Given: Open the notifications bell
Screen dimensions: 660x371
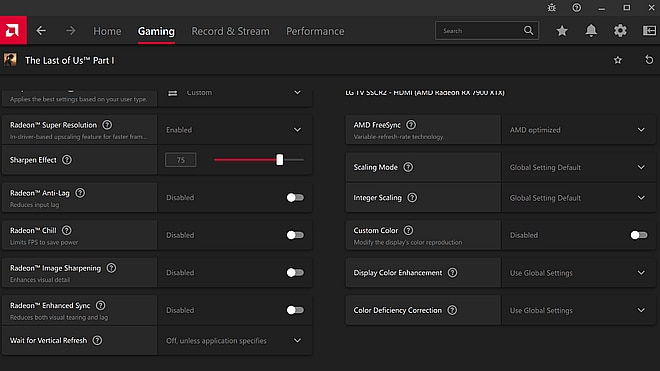Looking at the screenshot, I should pos(591,30).
